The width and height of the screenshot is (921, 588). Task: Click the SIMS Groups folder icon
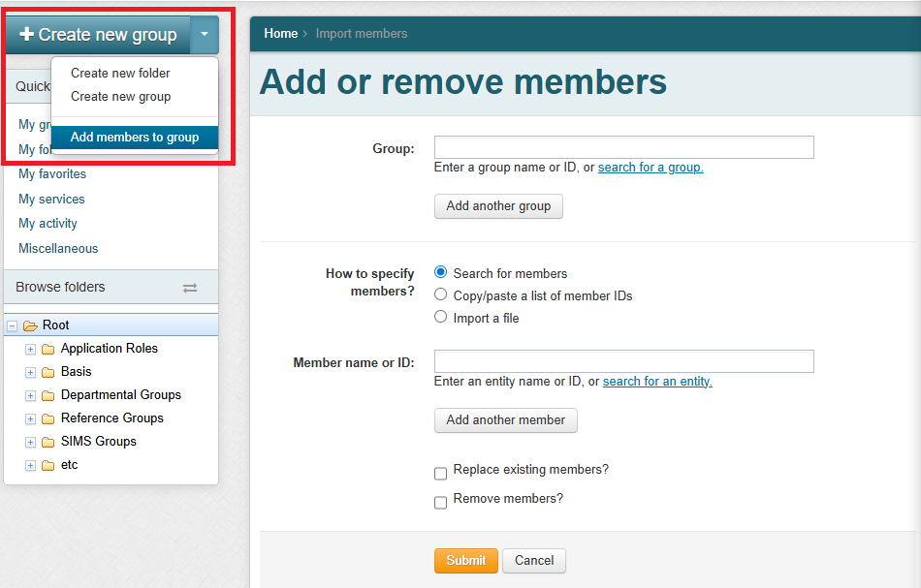[48, 442]
